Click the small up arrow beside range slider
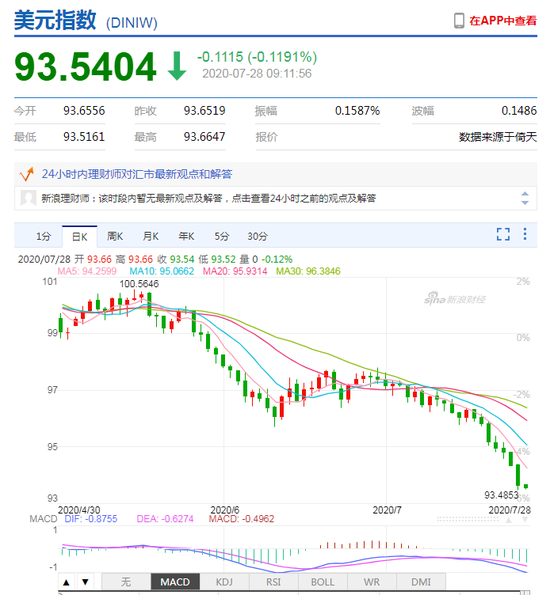Viewport: 550px width, 595px height. tap(509, 520)
